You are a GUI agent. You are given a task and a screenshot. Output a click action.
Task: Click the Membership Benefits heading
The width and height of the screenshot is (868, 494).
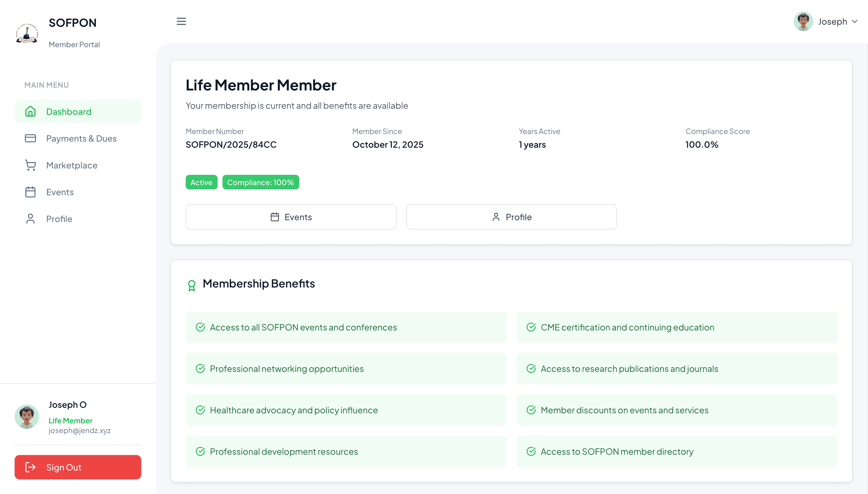click(x=259, y=283)
